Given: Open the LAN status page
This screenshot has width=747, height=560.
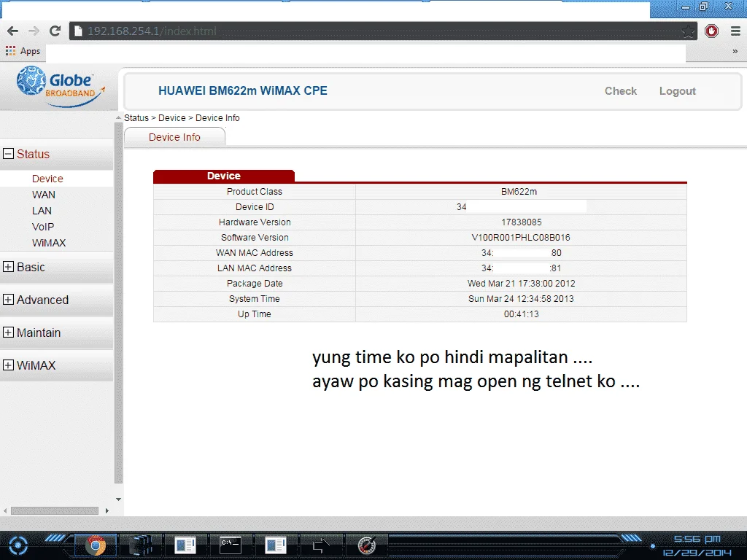Looking at the screenshot, I should coord(42,211).
